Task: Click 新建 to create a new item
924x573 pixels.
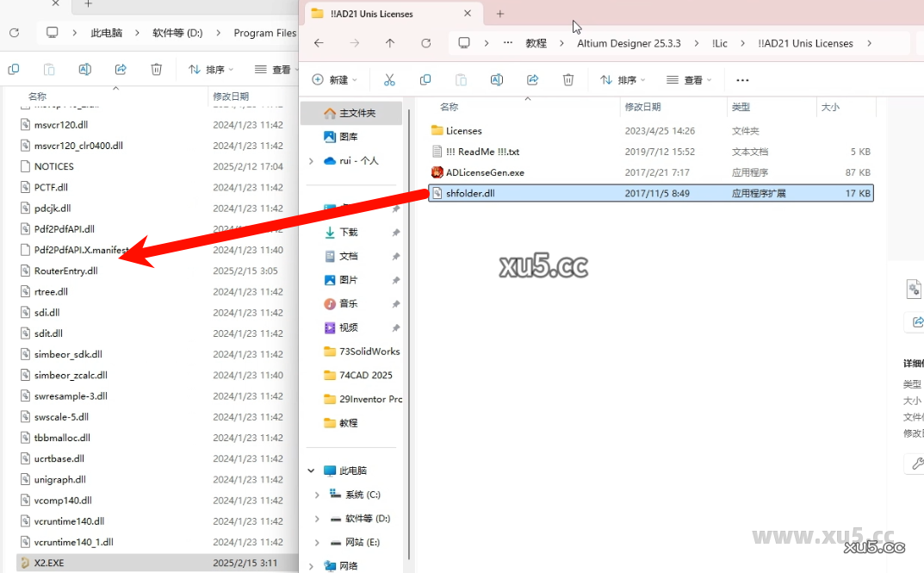Action: [335, 79]
